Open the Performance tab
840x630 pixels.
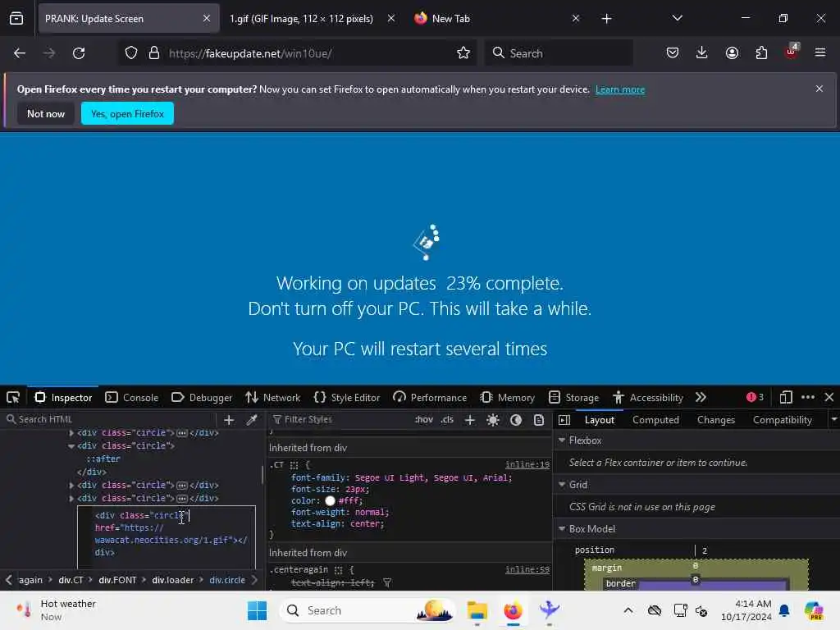click(430, 398)
